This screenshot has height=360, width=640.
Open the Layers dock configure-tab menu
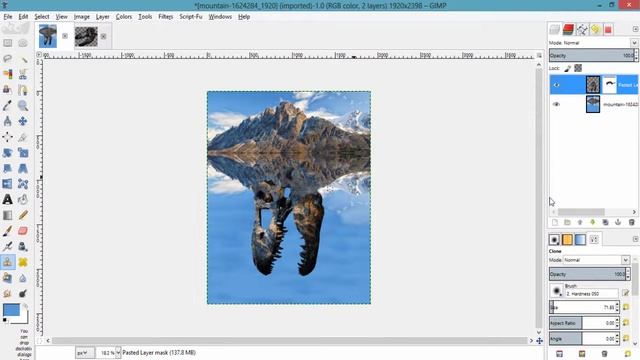[x=636, y=29]
